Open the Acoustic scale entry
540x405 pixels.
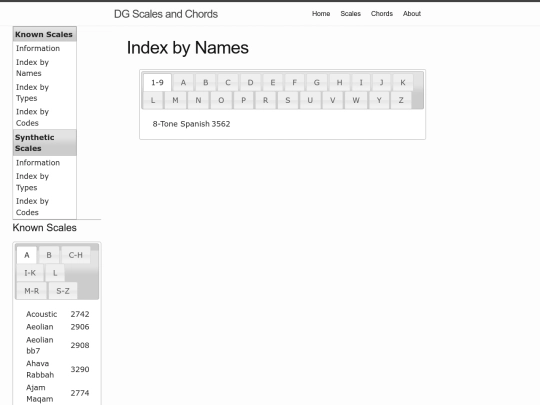tap(42, 314)
